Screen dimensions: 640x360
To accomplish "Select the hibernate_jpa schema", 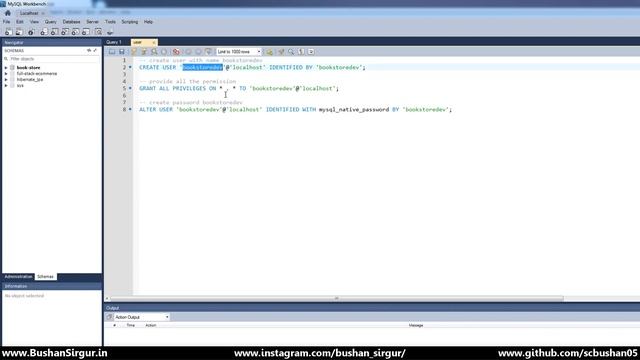I will [30, 80].
